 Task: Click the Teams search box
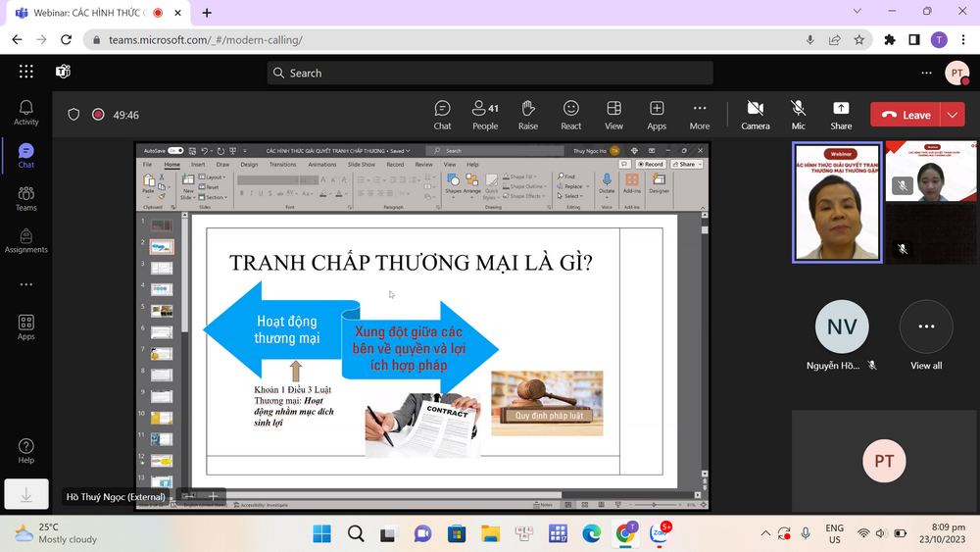(x=490, y=73)
